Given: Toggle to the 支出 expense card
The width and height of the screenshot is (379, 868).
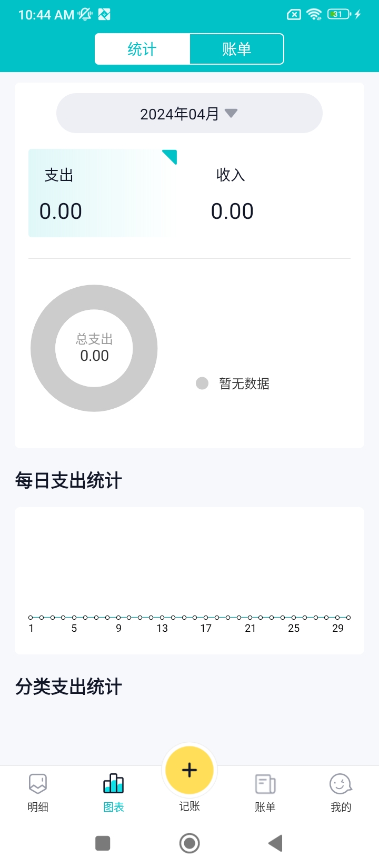Looking at the screenshot, I should coord(99,193).
